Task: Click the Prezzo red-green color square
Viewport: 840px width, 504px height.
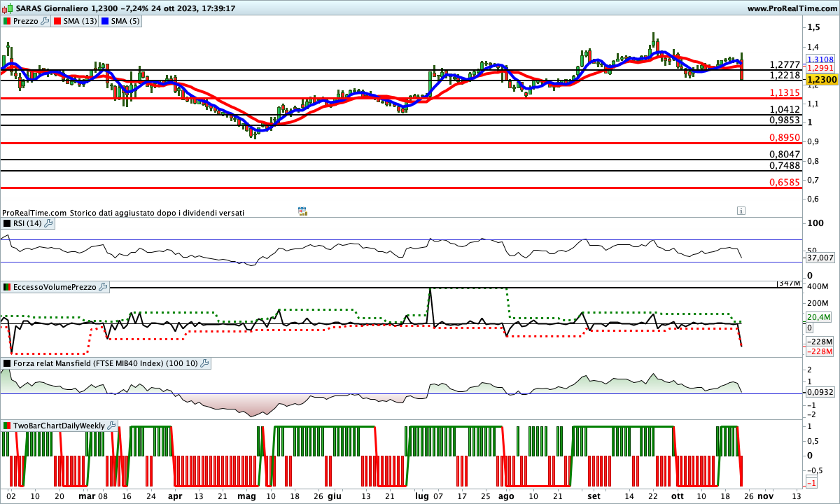Action: 6,22
